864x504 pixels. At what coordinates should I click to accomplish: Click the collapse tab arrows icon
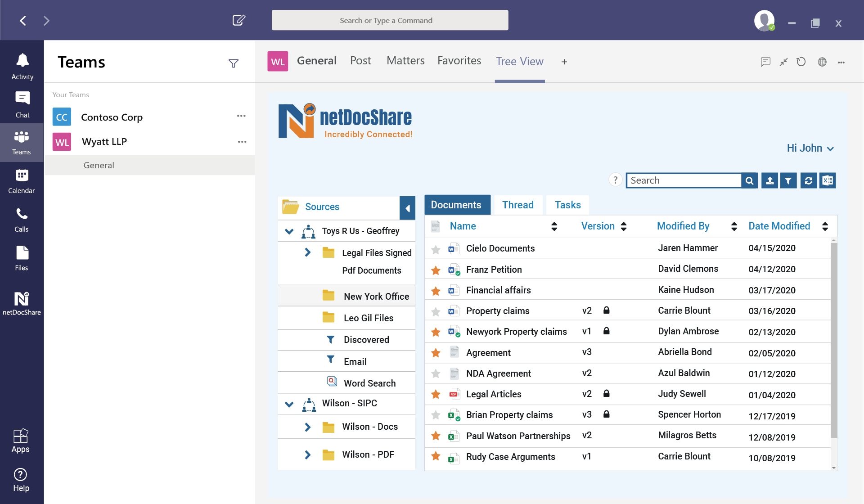[x=783, y=62]
